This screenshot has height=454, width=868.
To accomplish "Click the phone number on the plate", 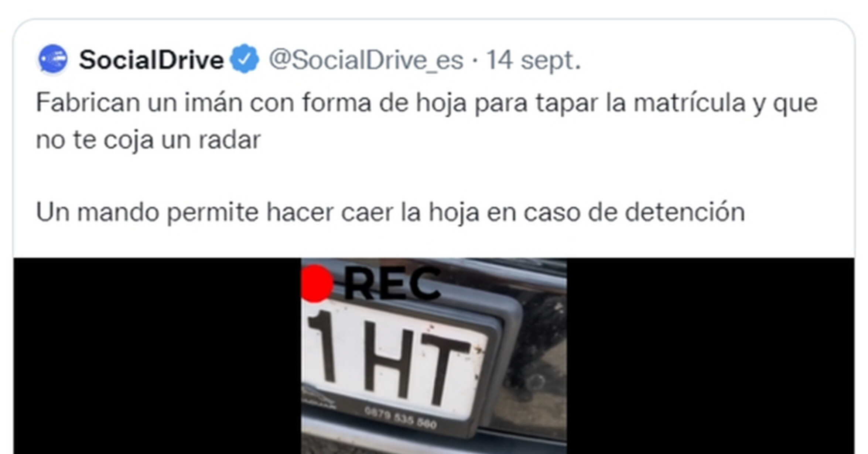I will [x=401, y=417].
